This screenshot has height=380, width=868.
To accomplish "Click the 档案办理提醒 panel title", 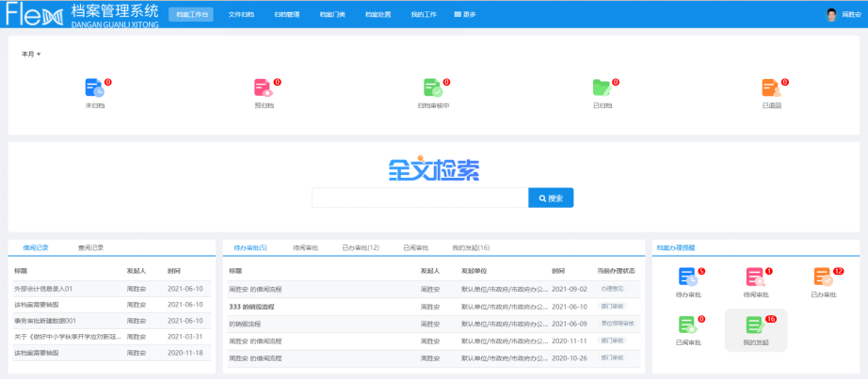I will point(676,247).
